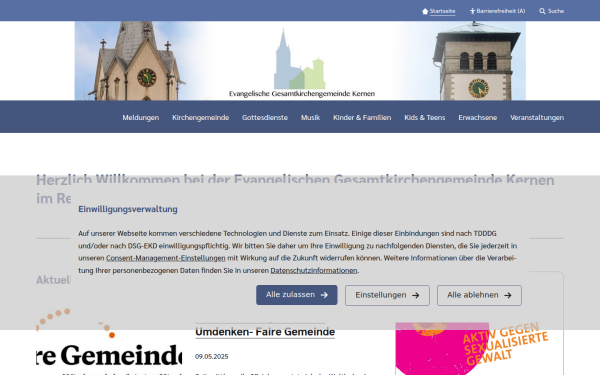Click Alle ablehnen consent button

(x=479, y=295)
